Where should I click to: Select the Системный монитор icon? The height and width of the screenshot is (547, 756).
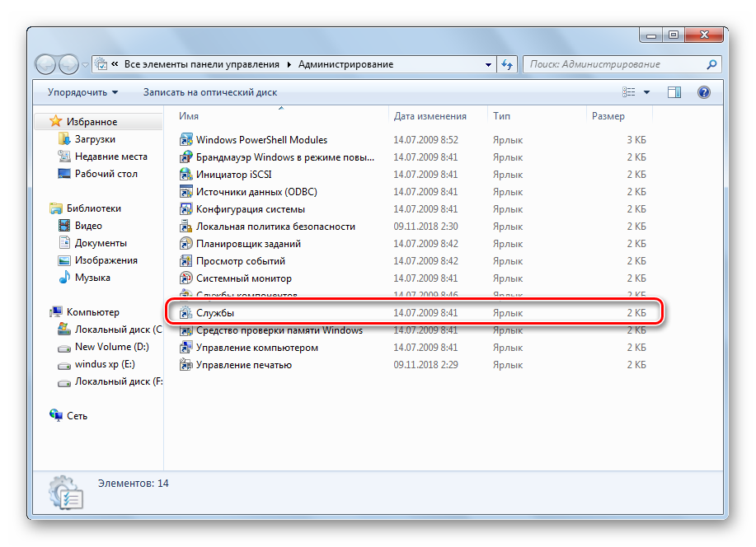[186, 278]
